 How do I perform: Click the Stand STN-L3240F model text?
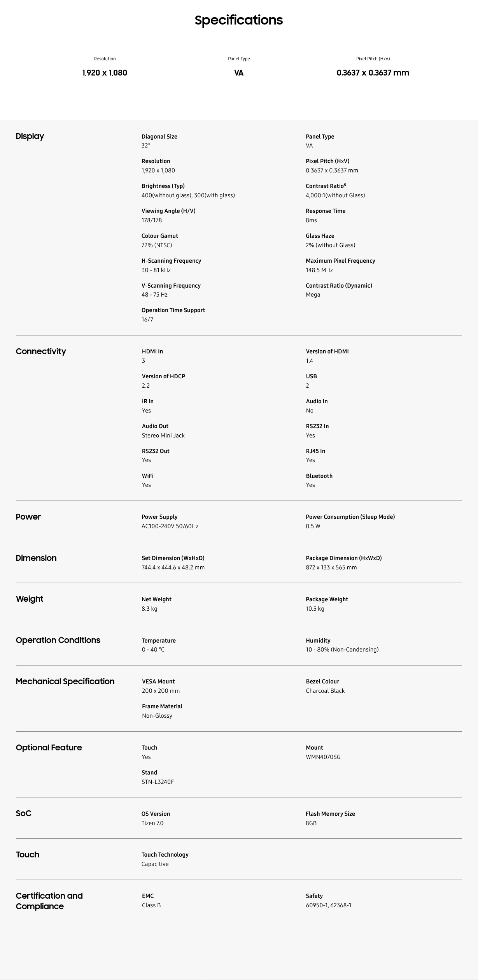point(158,782)
